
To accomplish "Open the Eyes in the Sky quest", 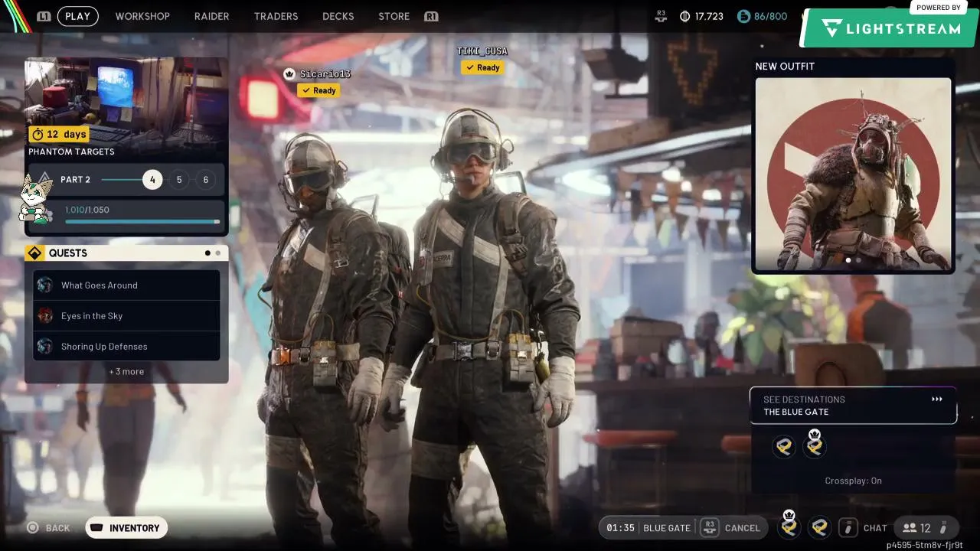I will [x=126, y=316].
